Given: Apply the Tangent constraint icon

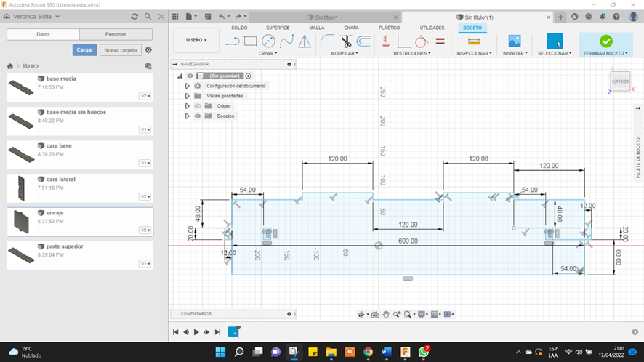Looking at the screenshot, I should 422,41.
